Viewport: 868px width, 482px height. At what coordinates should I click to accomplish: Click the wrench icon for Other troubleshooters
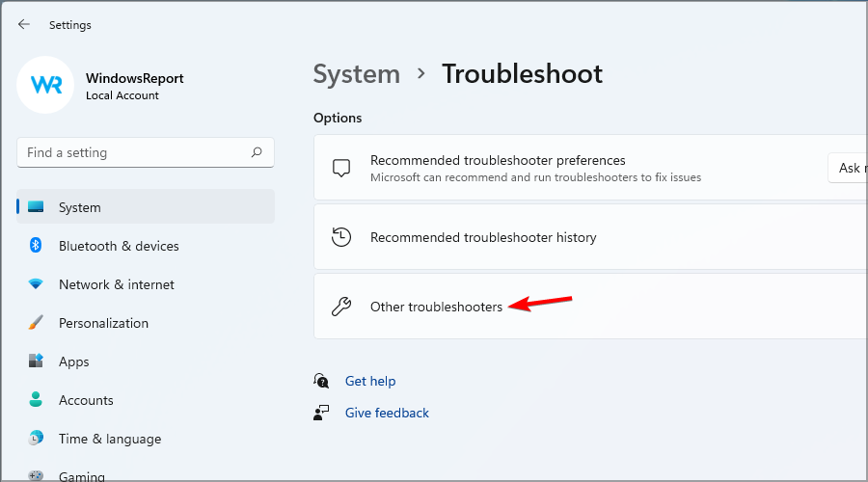341,307
